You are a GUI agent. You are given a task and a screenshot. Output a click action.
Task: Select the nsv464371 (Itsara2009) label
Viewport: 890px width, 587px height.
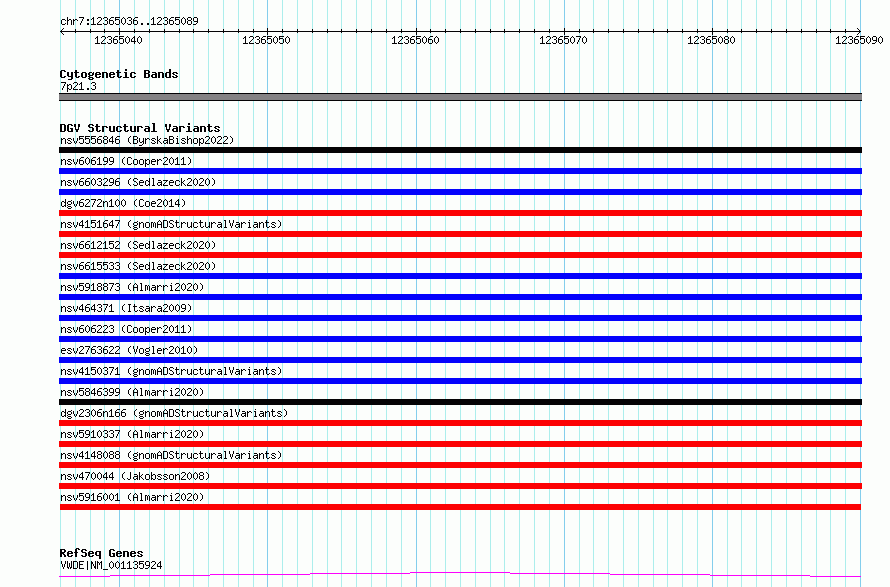click(x=126, y=308)
